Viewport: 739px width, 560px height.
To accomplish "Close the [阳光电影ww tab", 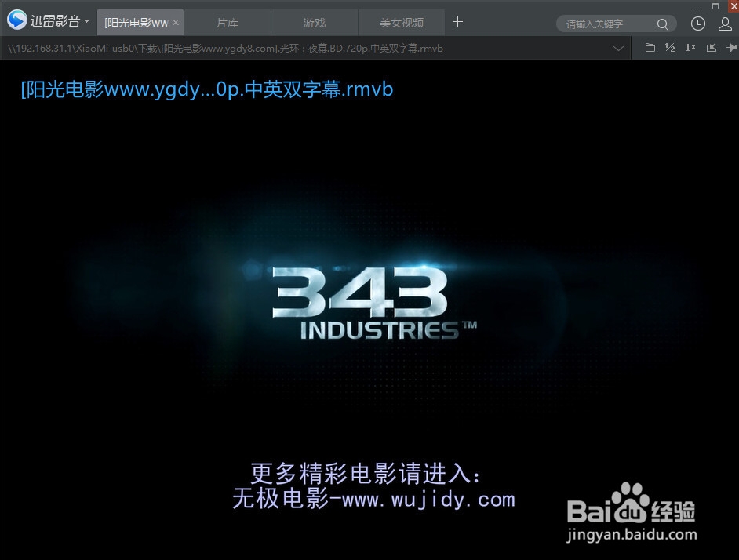I will (x=176, y=22).
